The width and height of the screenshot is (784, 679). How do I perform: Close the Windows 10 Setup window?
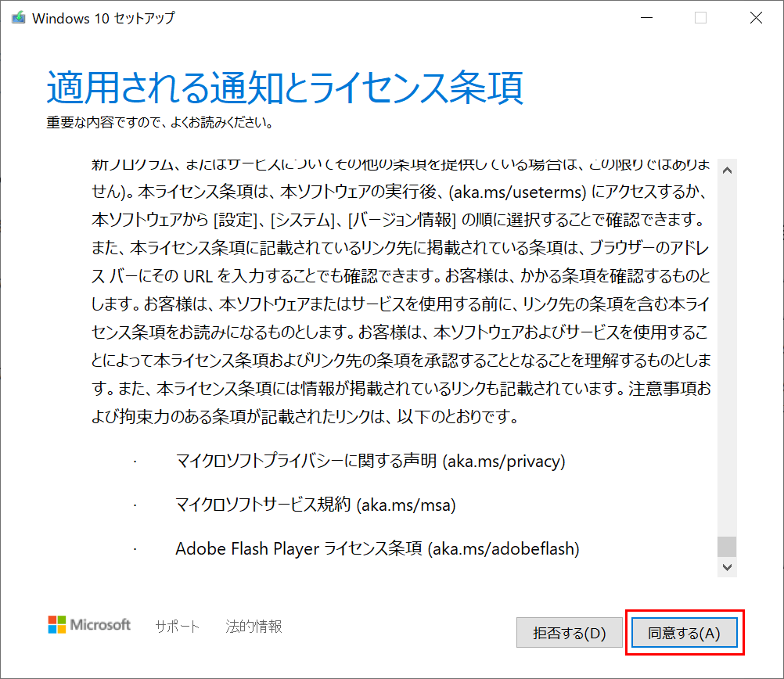pos(755,18)
